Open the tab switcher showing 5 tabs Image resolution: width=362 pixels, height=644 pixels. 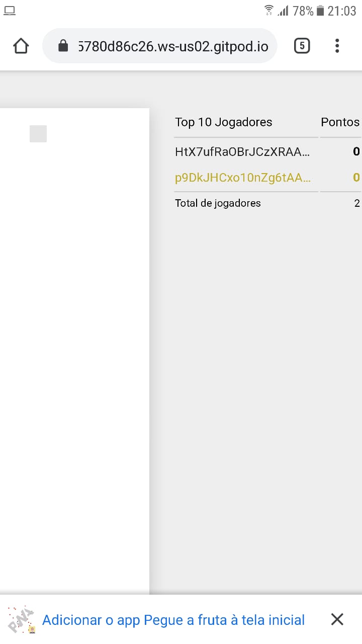(x=302, y=46)
